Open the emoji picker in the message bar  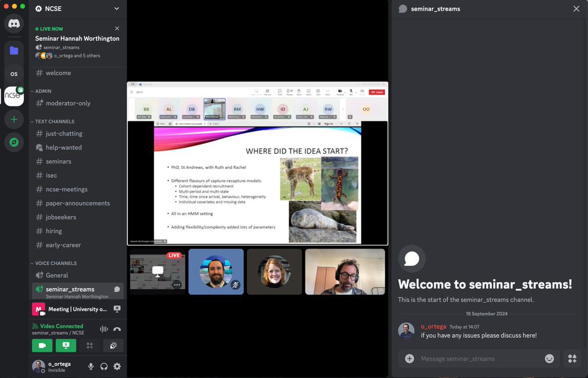(x=549, y=358)
